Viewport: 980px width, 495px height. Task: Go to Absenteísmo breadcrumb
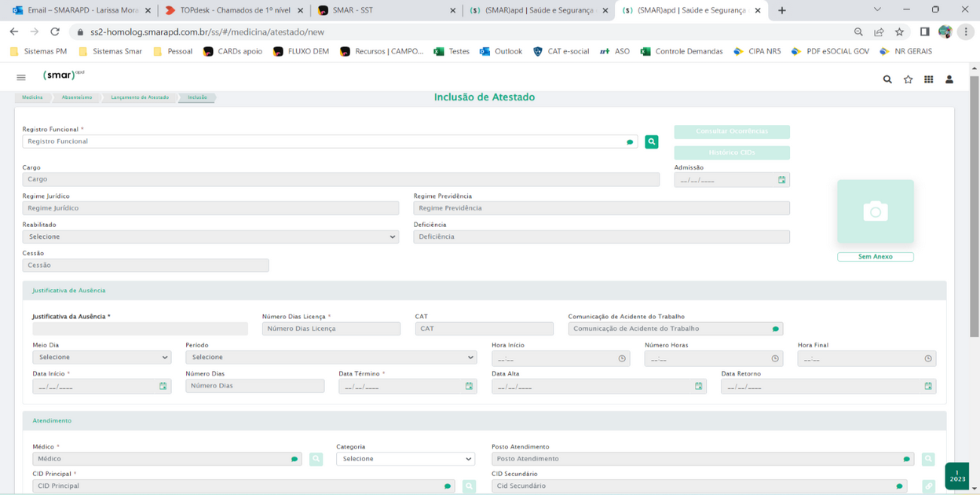pyautogui.click(x=77, y=97)
